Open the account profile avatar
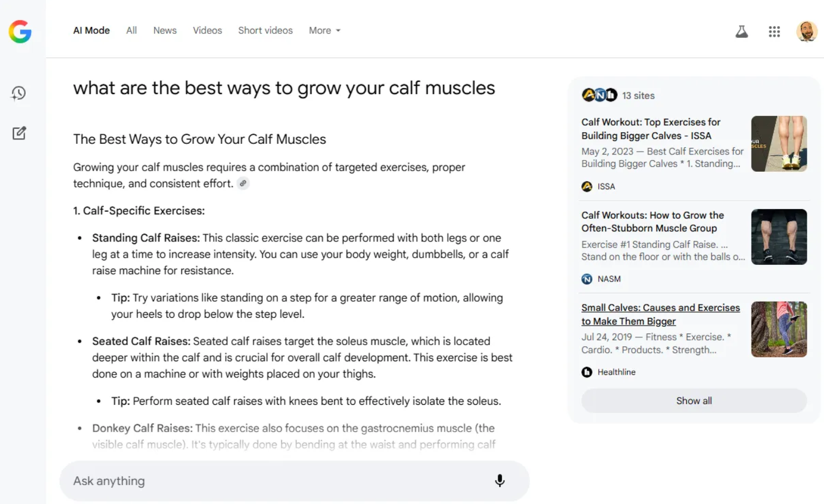This screenshot has width=824, height=504. click(x=807, y=32)
